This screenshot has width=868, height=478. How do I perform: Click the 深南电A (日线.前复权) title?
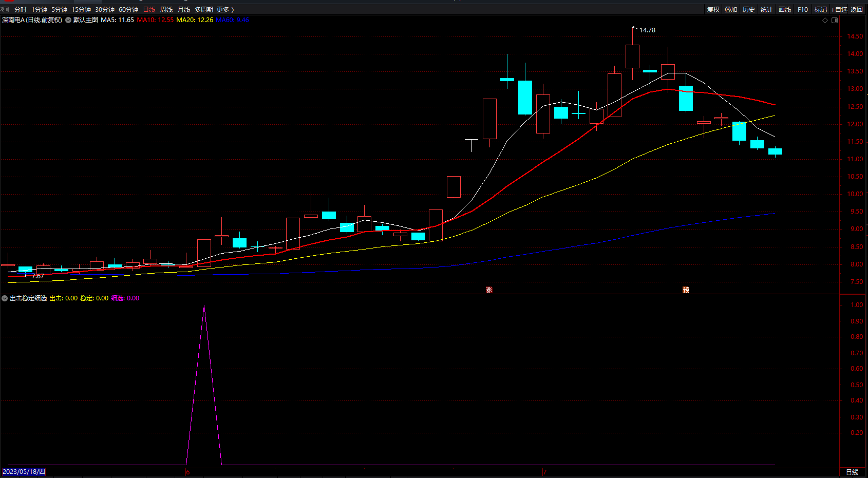pos(32,20)
